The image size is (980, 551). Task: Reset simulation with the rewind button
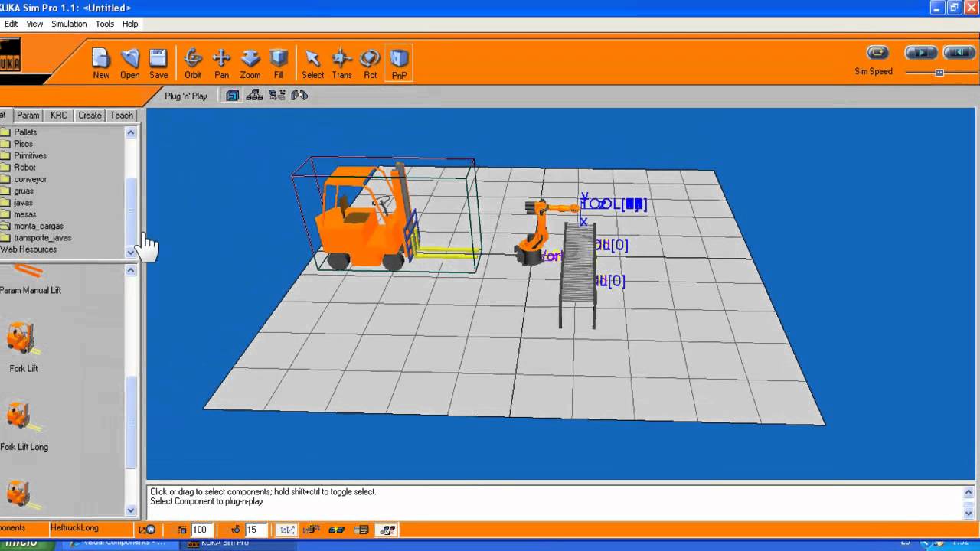pyautogui.click(x=959, y=53)
